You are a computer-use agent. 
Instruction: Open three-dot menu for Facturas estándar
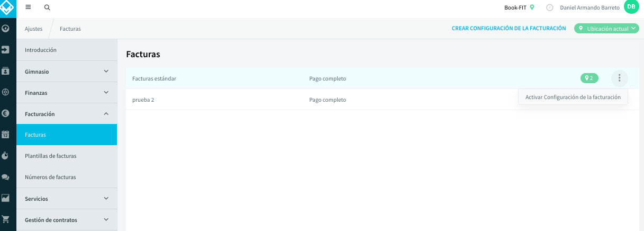tap(620, 78)
